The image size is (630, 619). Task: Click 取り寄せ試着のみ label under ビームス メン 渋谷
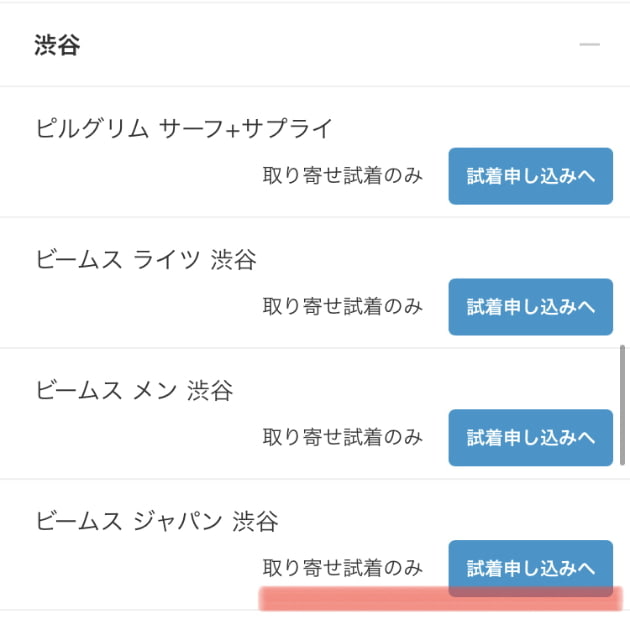[342, 437]
